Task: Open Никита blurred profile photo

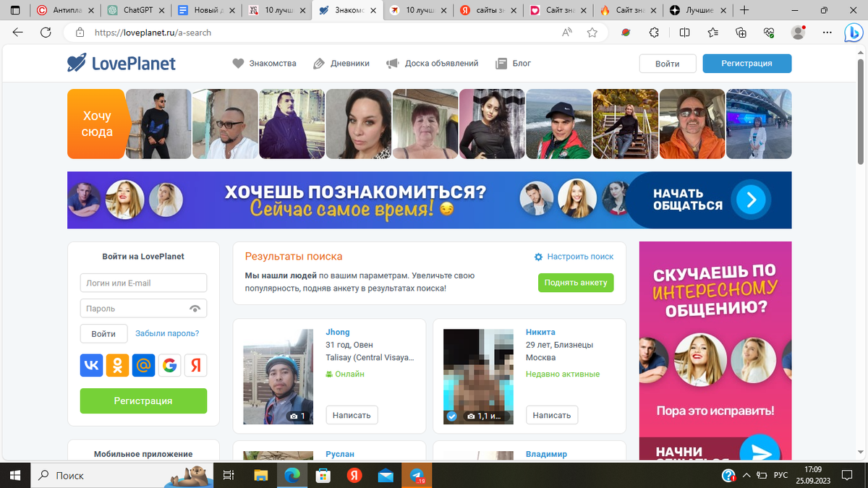Action: pyautogui.click(x=478, y=377)
